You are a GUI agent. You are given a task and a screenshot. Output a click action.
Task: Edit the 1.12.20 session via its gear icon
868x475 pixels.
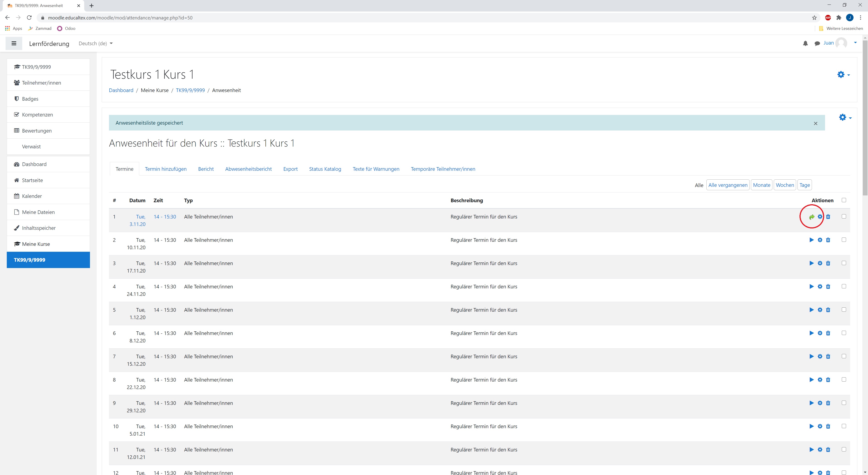[820, 309]
